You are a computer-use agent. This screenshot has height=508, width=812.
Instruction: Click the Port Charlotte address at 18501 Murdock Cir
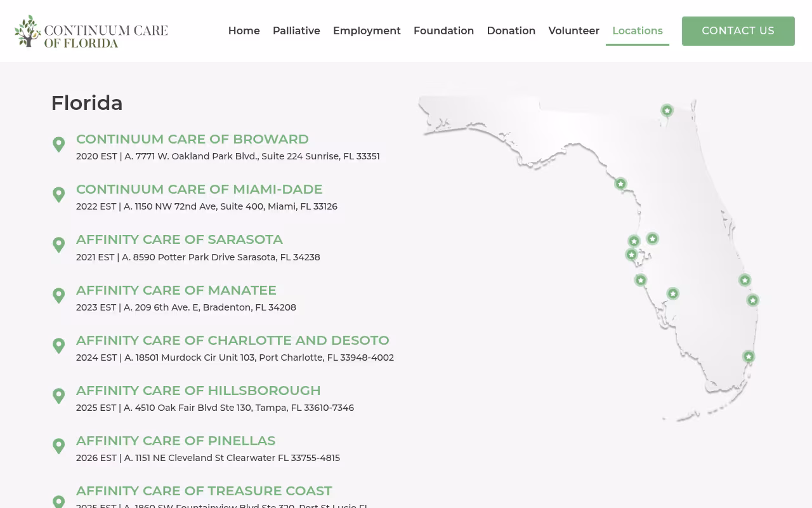tap(235, 358)
